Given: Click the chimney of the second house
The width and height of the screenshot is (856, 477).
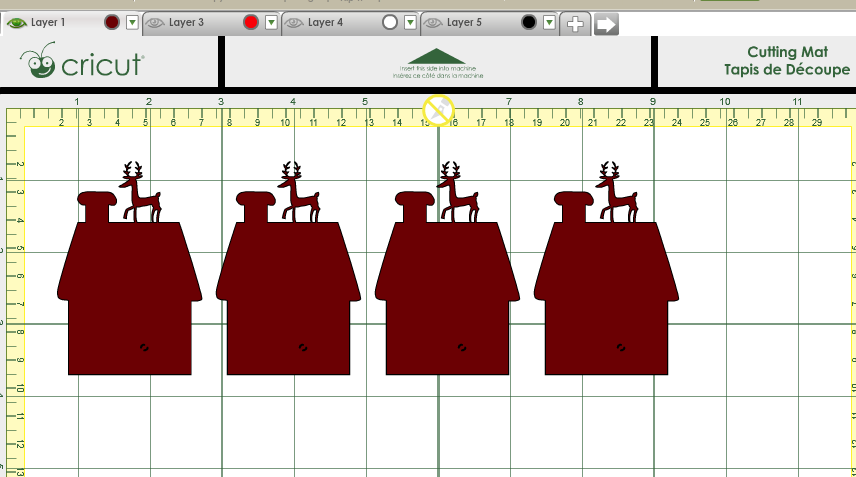Looking at the screenshot, I should click(x=255, y=206).
